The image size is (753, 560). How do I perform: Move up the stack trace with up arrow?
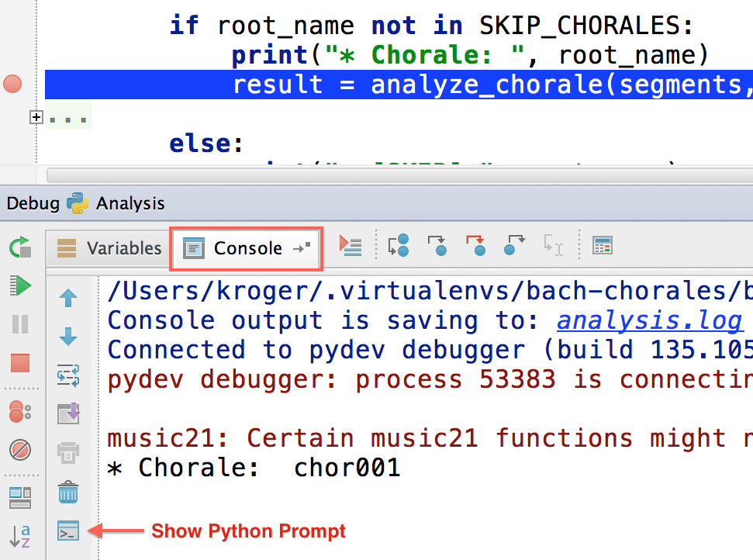point(68,298)
